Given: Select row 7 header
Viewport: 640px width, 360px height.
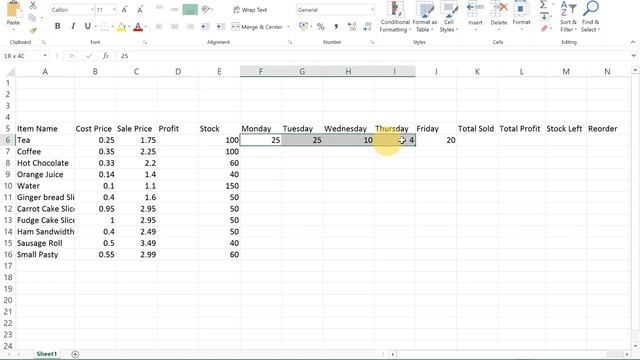Looking at the screenshot, I should pyautogui.click(x=8, y=151).
